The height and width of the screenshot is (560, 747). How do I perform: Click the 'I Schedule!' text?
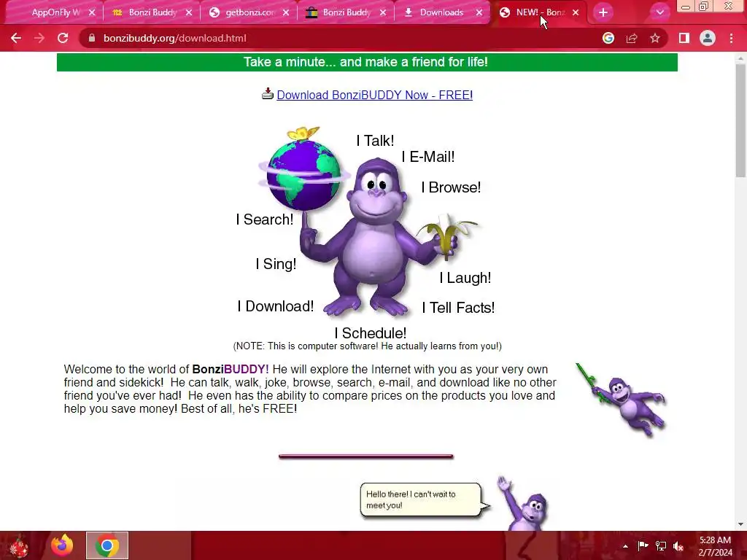[x=371, y=333]
